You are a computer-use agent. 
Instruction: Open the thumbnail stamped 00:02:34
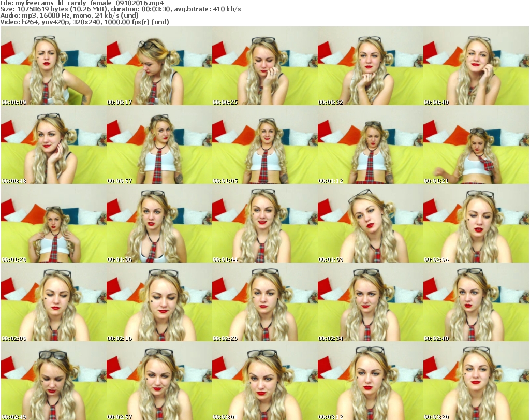pos(370,302)
